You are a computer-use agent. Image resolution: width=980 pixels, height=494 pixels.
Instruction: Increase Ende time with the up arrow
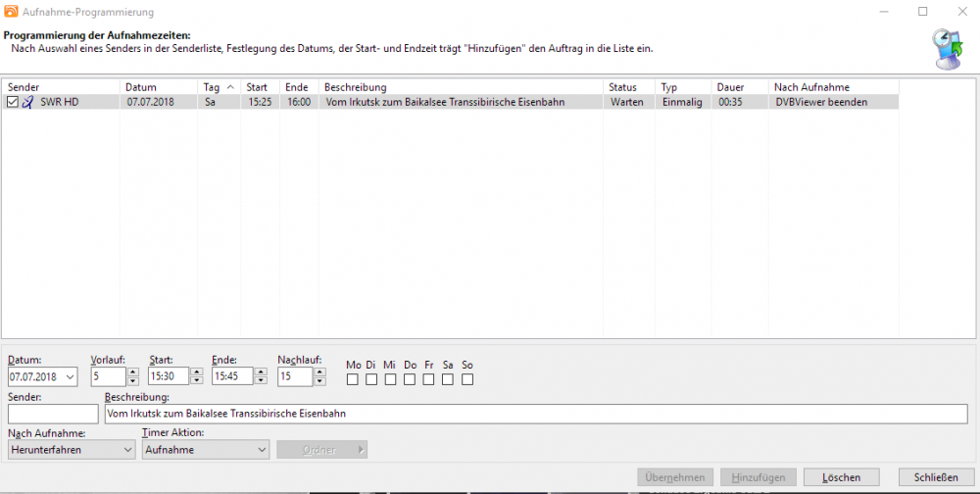click(261, 371)
